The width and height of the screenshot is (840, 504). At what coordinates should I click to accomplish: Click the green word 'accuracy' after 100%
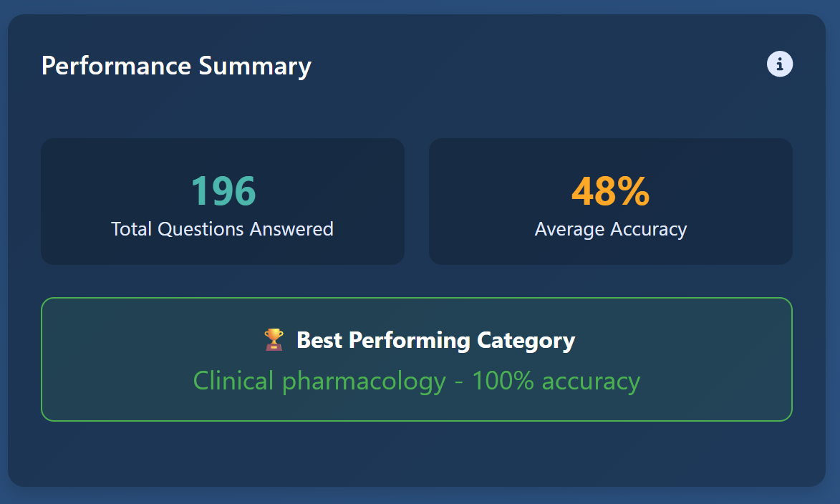(x=591, y=381)
